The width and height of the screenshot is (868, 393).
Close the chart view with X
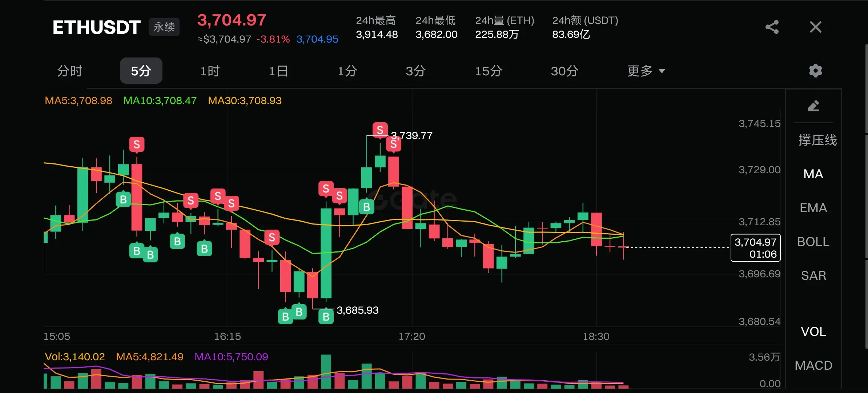pyautogui.click(x=815, y=27)
